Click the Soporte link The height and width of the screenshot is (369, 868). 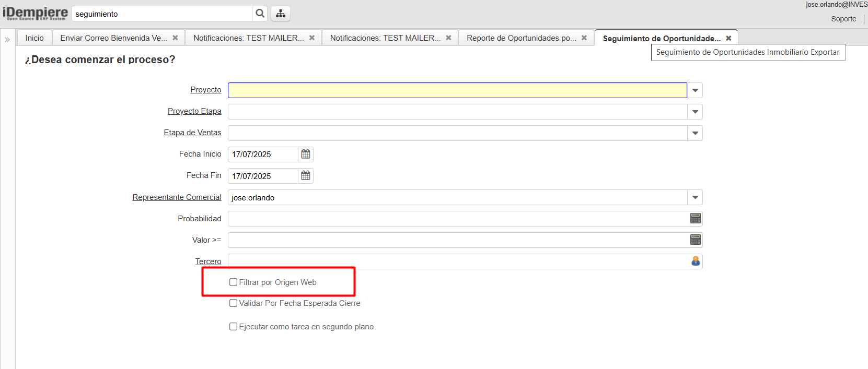click(843, 19)
